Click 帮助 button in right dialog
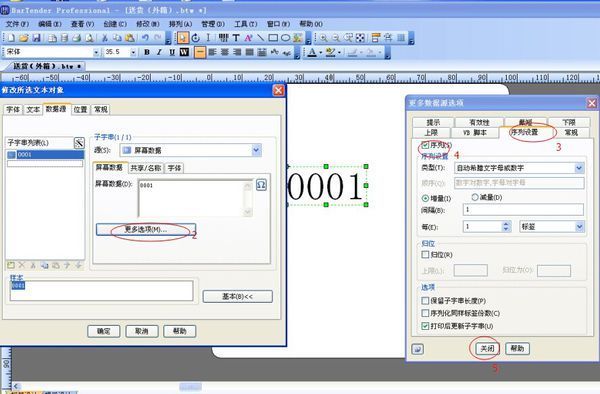This screenshot has height=394, width=600. click(x=517, y=348)
